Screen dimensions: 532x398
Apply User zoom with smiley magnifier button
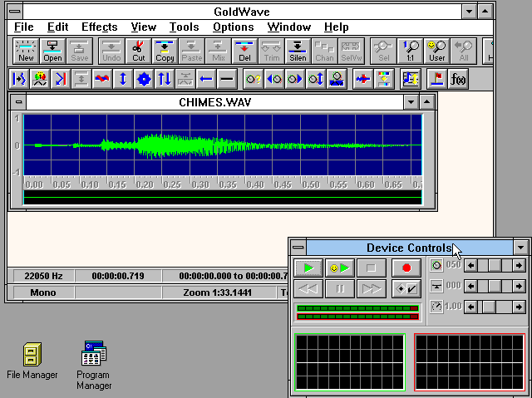(x=436, y=51)
